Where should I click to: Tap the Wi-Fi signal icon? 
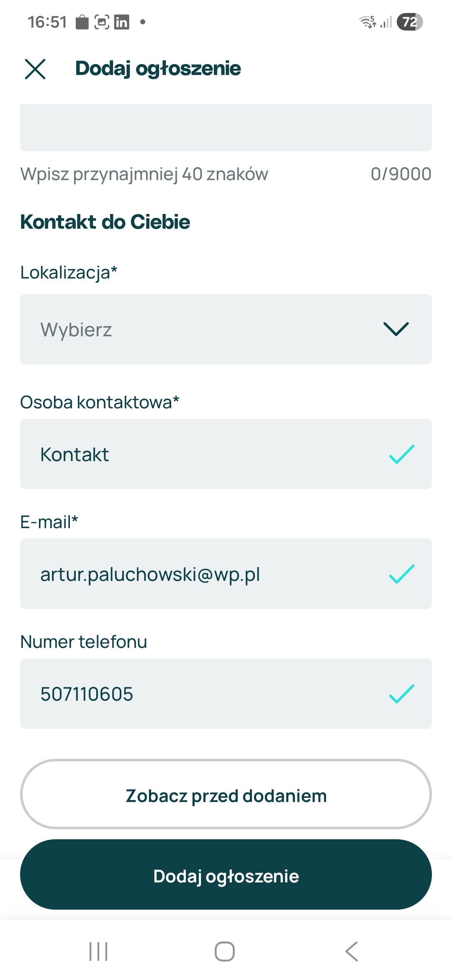[x=367, y=22]
